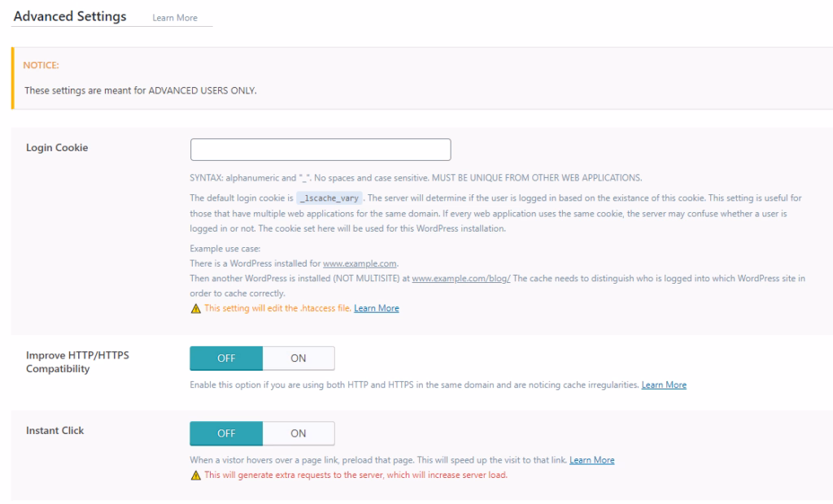Set Improve HTTP/HTTPS Compatibility to ON
The width and height of the screenshot is (833, 504).
point(299,358)
